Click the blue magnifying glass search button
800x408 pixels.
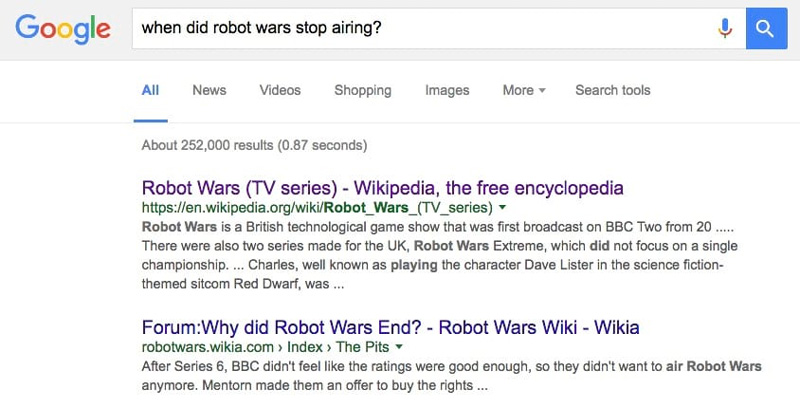click(x=766, y=28)
